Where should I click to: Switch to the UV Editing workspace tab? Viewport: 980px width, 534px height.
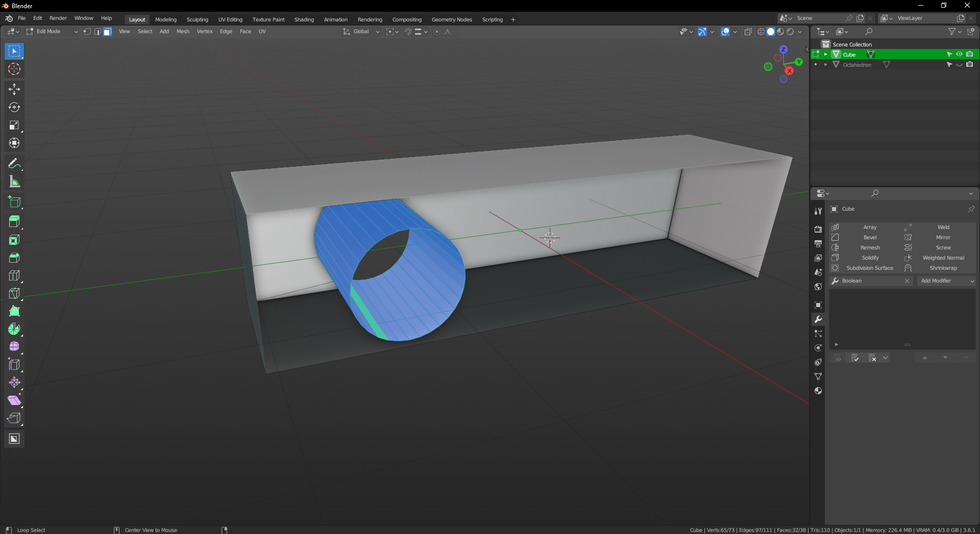tap(230, 19)
